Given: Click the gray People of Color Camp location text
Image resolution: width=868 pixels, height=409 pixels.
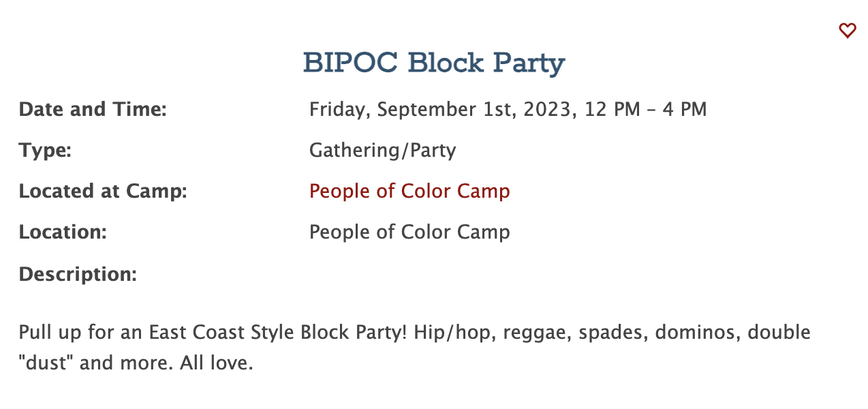Looking at the screenshot, I should tap(409, 232).
